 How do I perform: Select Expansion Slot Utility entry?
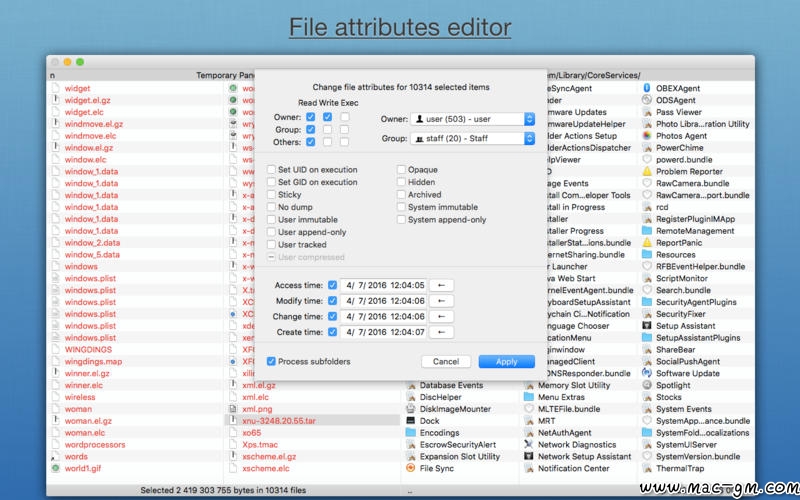(x=460, y=456)
